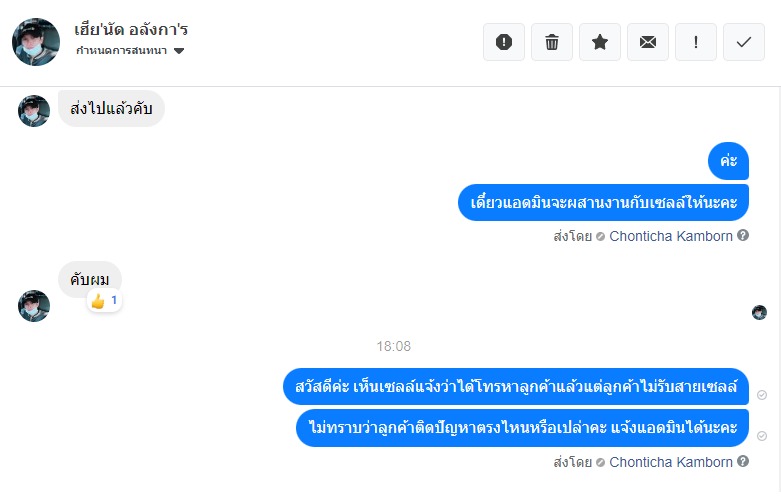Screen dimensions: 781x499
Task: Click help icon beside first Chonticha Kamborn
Action: [743, 237]
